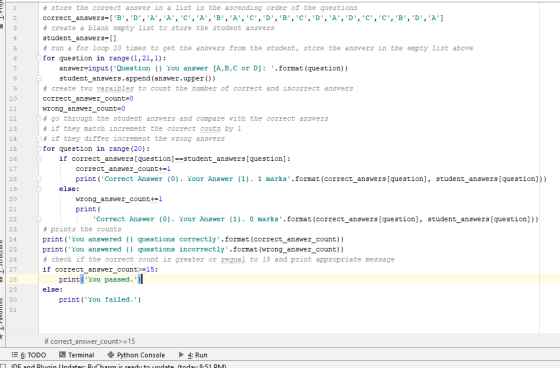
Task: Collapse the for loop fold marker at line 15
Action: tap(39, 149)
